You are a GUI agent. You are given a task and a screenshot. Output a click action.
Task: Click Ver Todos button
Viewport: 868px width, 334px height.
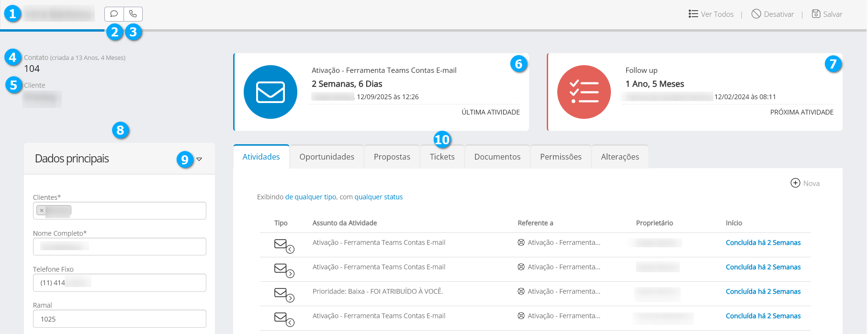point(711,14)
